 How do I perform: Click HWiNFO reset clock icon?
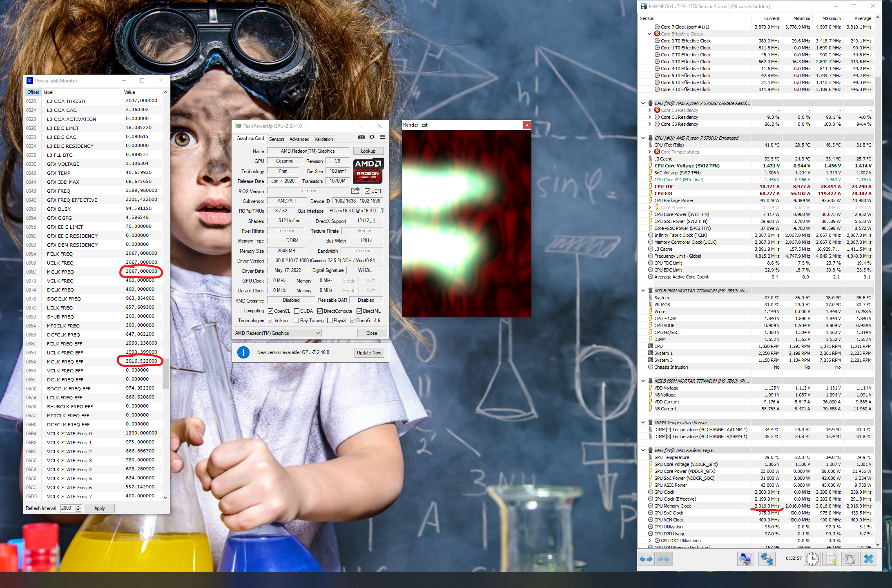(x=812, y=559)
